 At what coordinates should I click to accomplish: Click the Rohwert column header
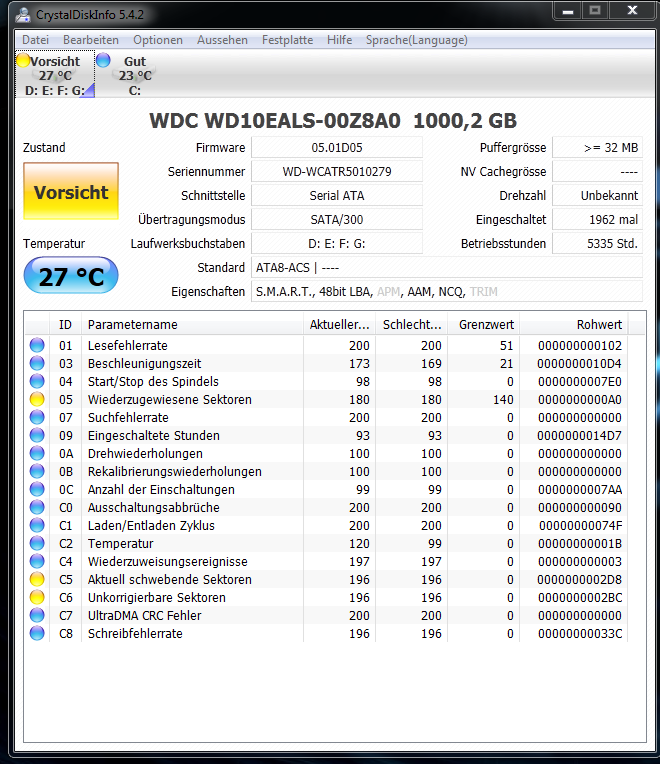click(x=574, y=325)
